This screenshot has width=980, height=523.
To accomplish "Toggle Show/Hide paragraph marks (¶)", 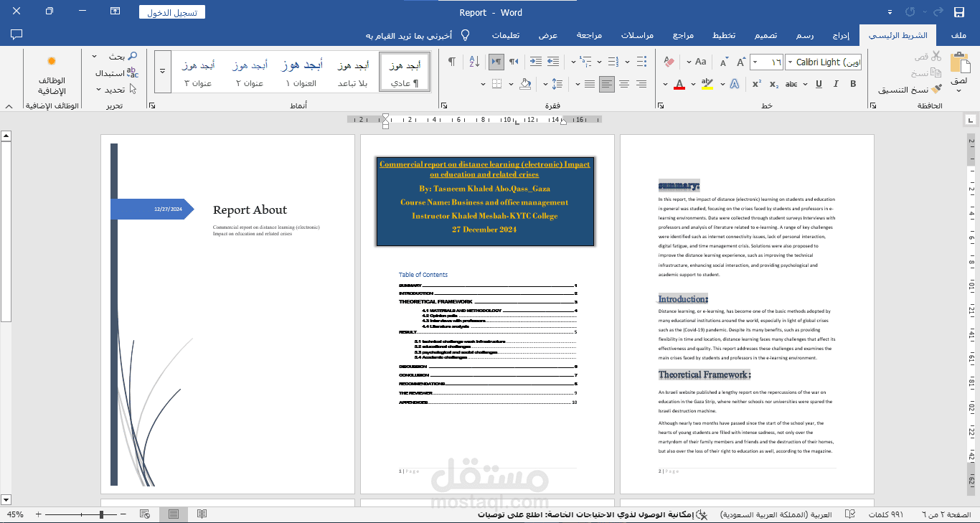I will pos(451,62).
